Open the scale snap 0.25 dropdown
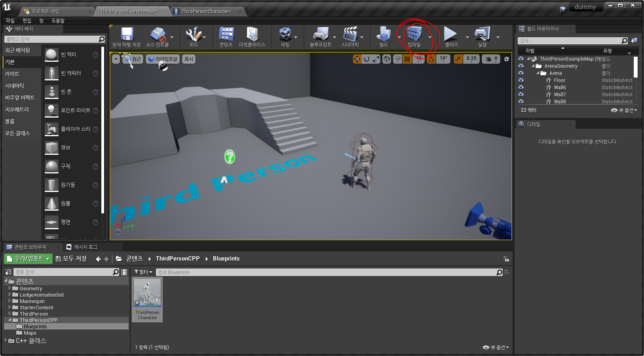The image size is (644, 356). tap(471, 59)
